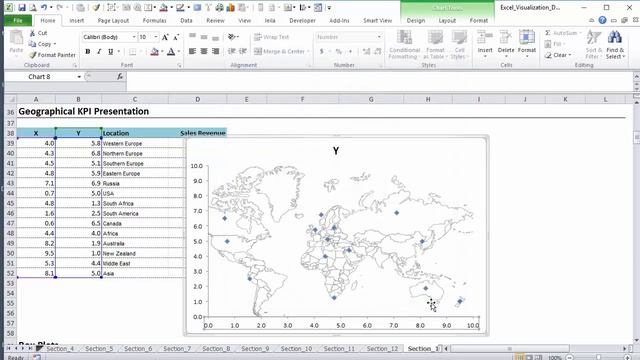Click the zoom slider in status bar
Screen dimensions: 640x360
[x=598, y=358]
